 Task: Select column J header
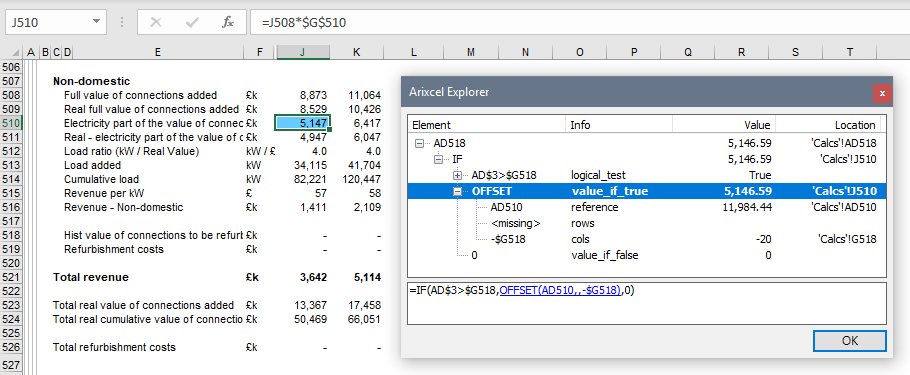click(303, 52)
